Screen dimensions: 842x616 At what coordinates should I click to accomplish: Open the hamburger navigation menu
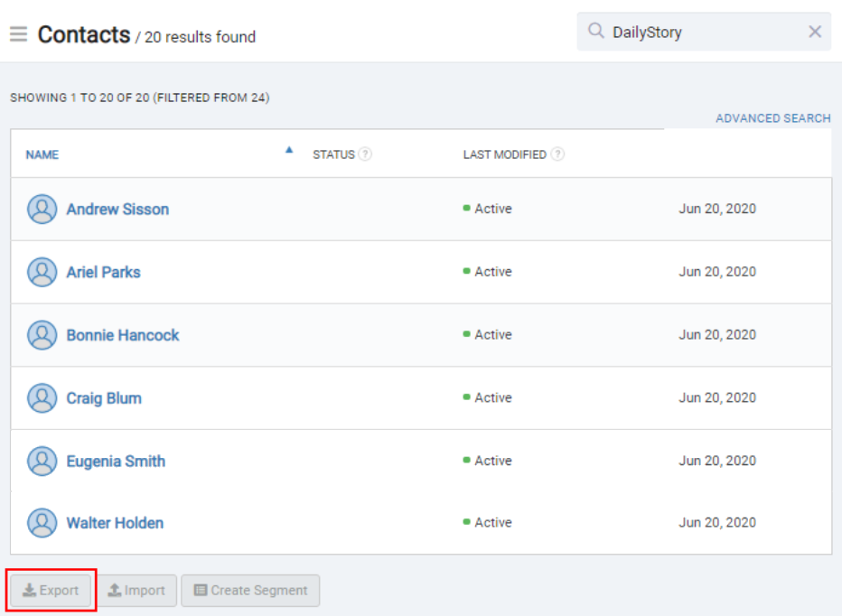pyautogui.click(x=18, y=33)
